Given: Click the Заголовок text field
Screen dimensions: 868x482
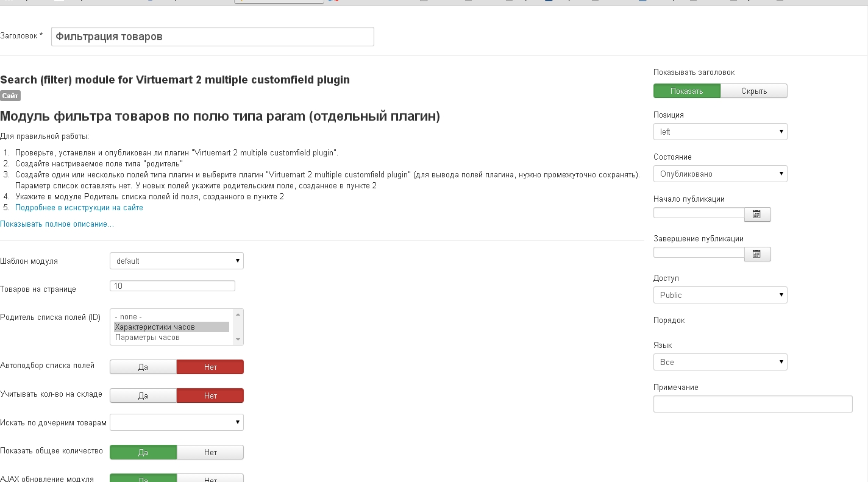Looking at the screenshot, I should pos(213,37).
